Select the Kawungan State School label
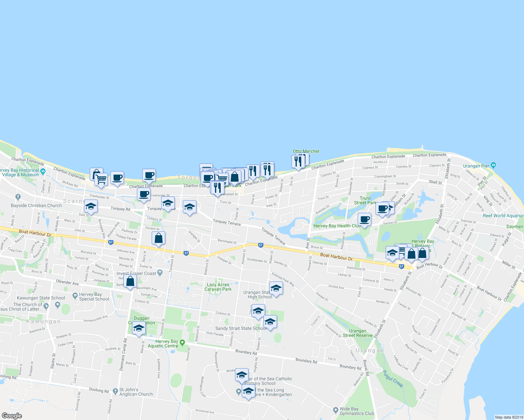 [x=41, y=298]
